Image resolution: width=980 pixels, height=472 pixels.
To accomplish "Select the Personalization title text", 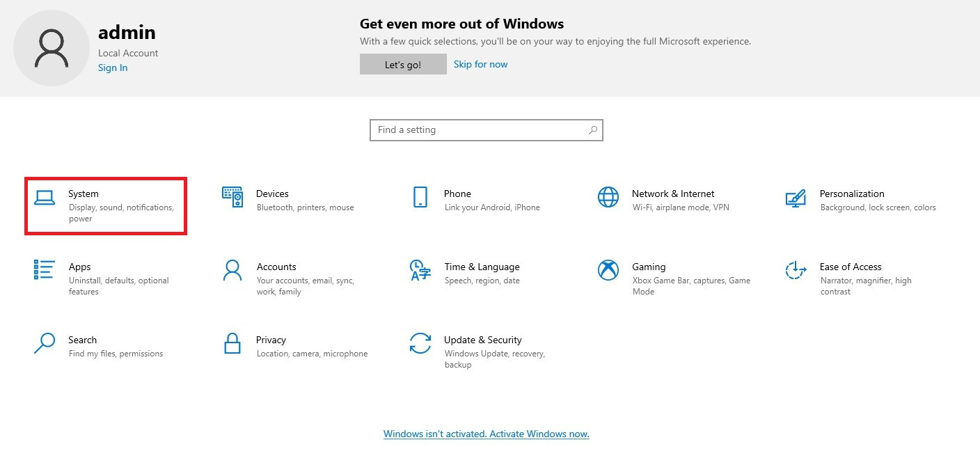I will [x=852, y=194].
